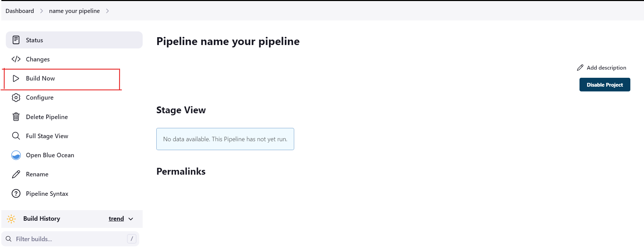
Task: Click the Disable Project button
Action: [604, 84]
